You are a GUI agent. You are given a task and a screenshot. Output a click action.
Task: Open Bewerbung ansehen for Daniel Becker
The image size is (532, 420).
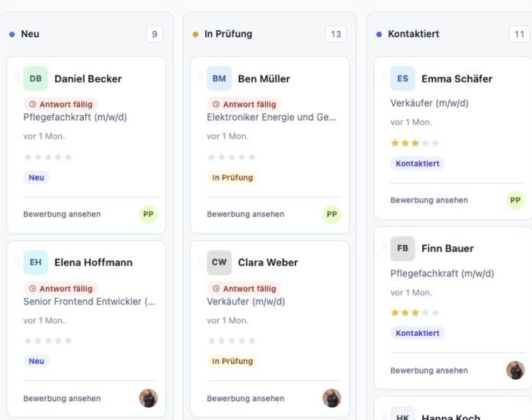[62, 214]
